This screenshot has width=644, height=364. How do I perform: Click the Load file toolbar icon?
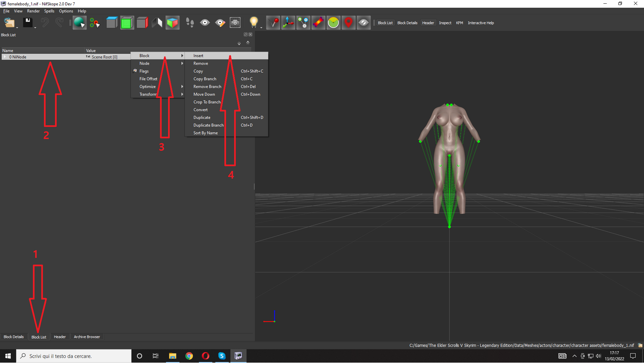pyautogui.click(x=9, y=23)
